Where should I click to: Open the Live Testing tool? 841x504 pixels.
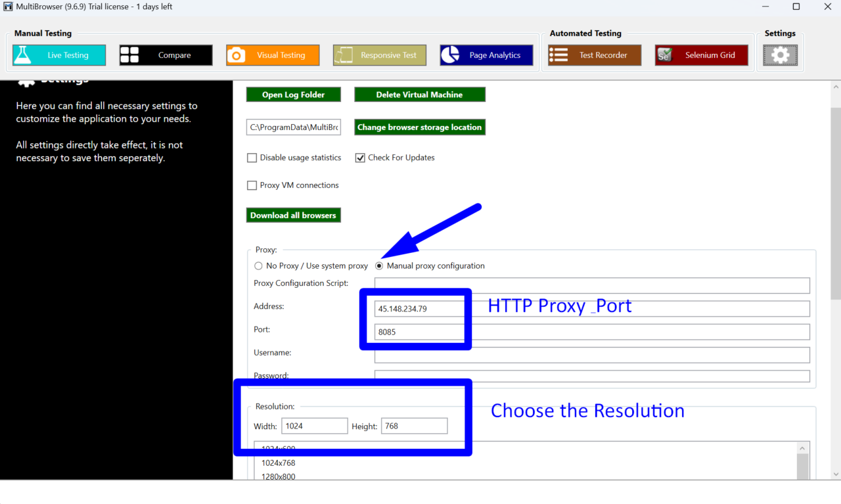(58, 55)
